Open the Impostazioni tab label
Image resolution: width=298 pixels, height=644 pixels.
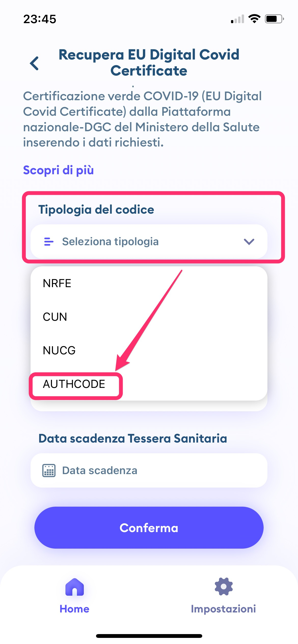223,609
